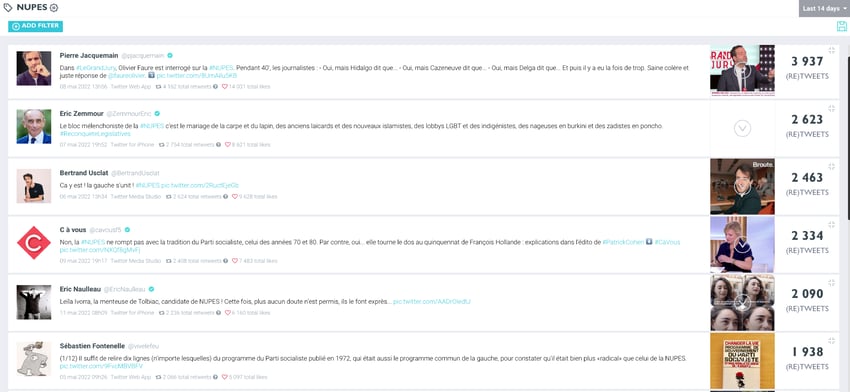The width and height of the screenshot is (850, 392).
Task: Expand the 2 334 (re)tweets card via corner icon
Action: click(832, 224)
